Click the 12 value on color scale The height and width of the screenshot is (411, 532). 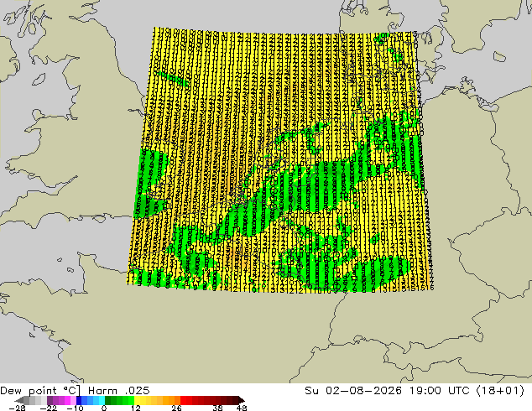136,408
